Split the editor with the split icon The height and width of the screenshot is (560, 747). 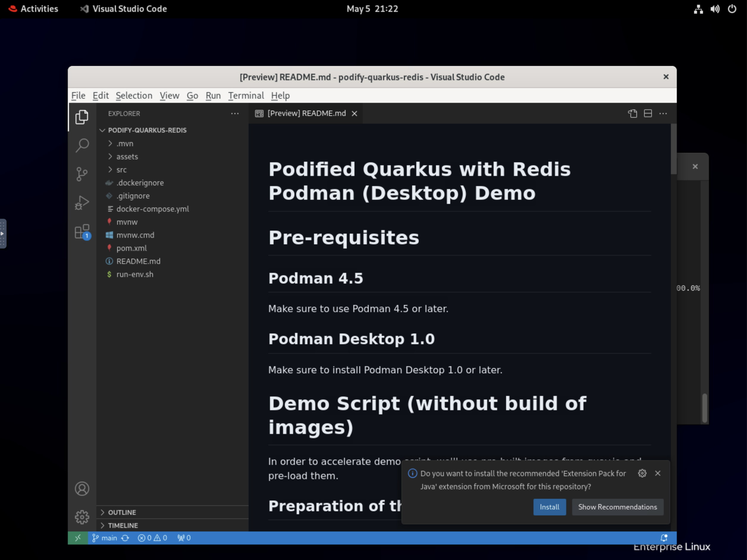click(648, 114)
